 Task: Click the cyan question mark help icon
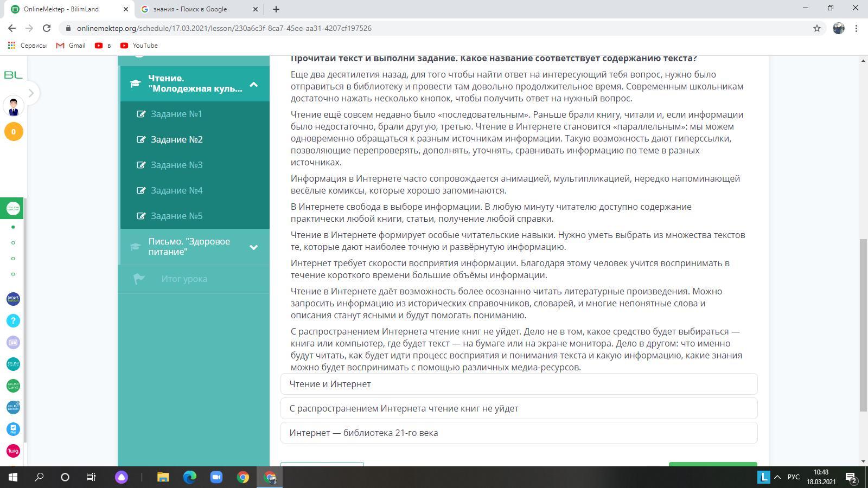tap(13, 320)
